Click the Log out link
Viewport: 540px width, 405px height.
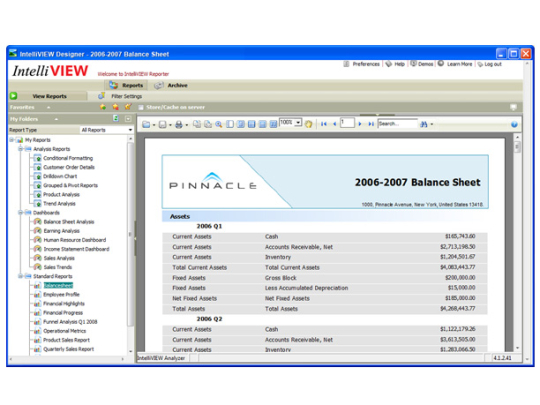[493, 64]
